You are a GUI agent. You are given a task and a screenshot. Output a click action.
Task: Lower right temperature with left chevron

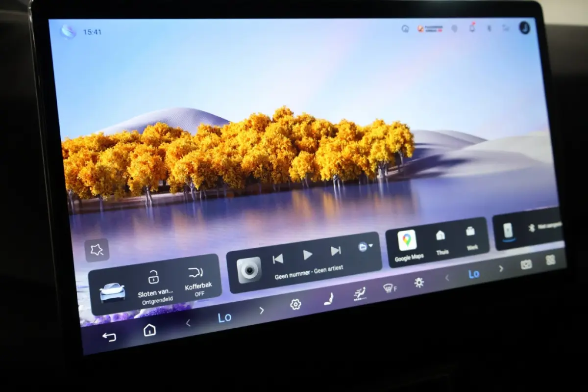tap(447, 278)
